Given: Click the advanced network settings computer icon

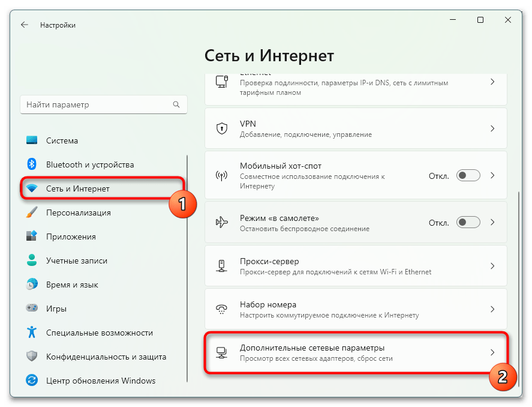Looking at the screenshot, I should pos(222,353).
